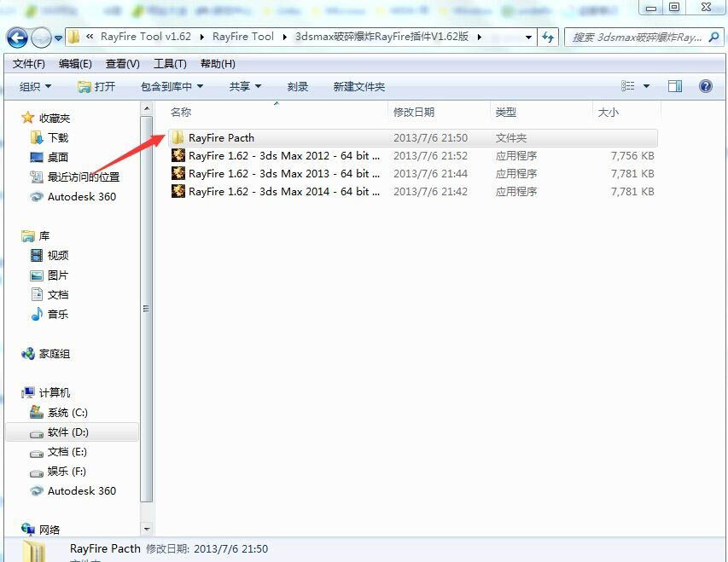Open help with the question mark icon
Screen dimensions: 728x562
click(x=705, y=86)
